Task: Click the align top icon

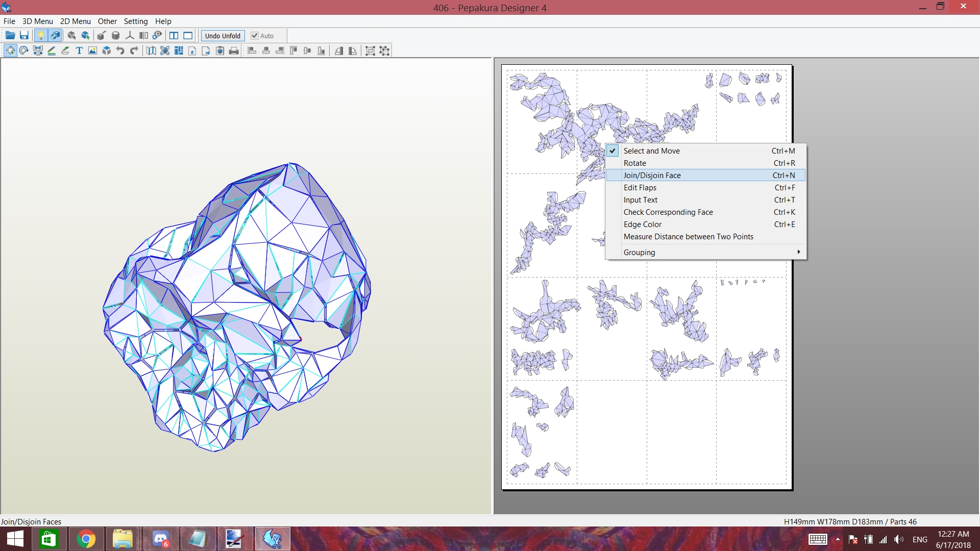Action: point(293,51)
